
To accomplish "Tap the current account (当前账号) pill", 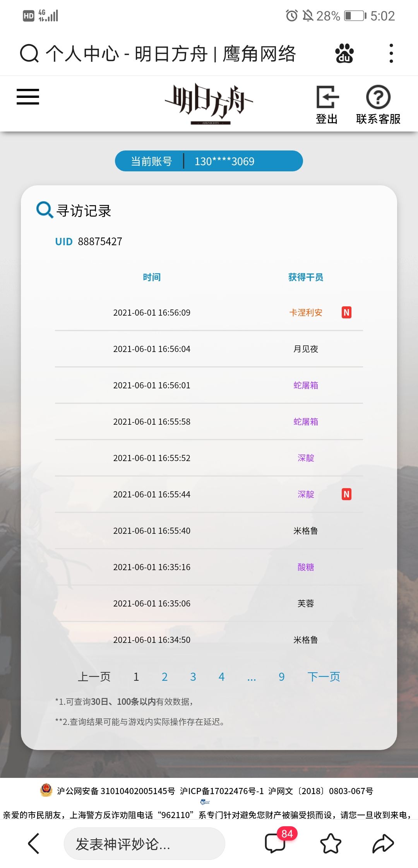I will [209, 161].
